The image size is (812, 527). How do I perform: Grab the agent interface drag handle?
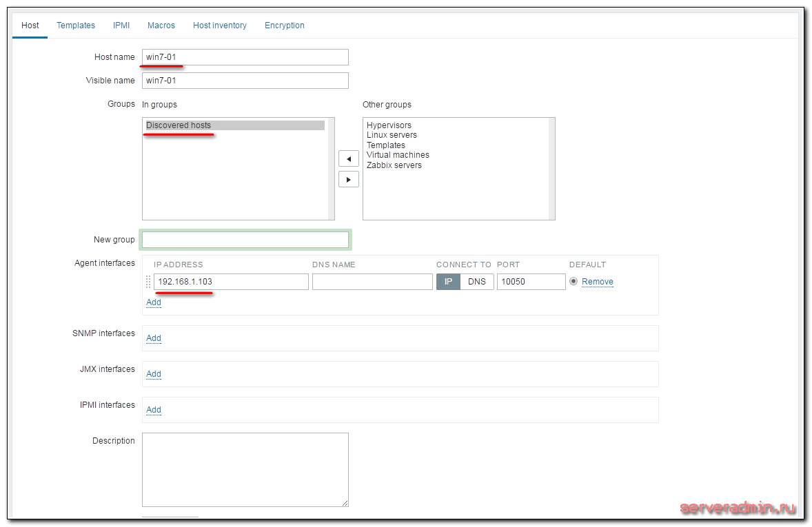click(x=148, y=282)
